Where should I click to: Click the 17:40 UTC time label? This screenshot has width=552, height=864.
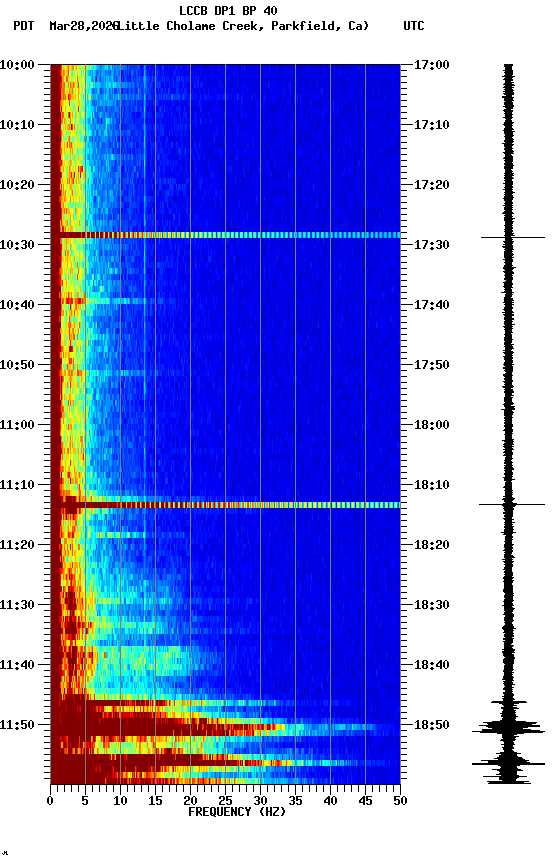432,305
